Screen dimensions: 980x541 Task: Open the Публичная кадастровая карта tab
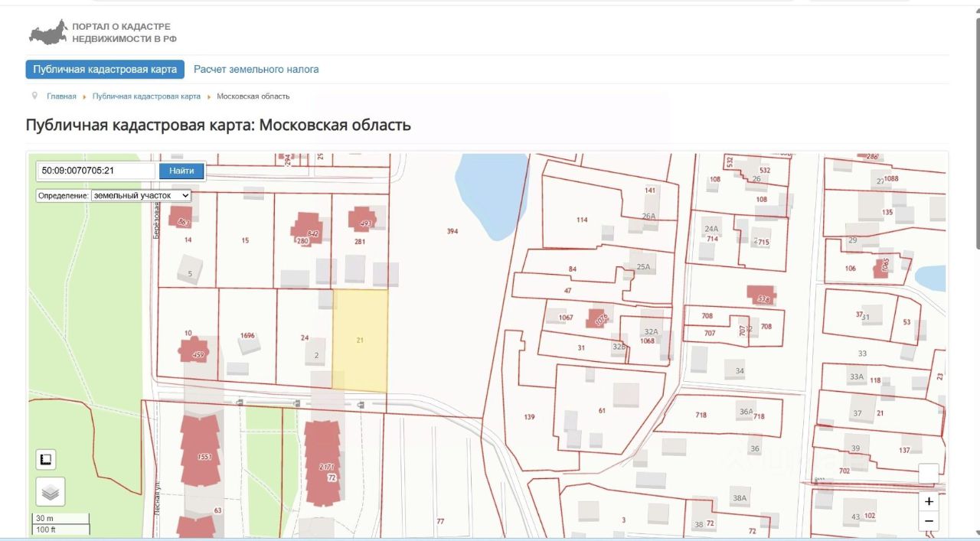click(x=105, y=69)
